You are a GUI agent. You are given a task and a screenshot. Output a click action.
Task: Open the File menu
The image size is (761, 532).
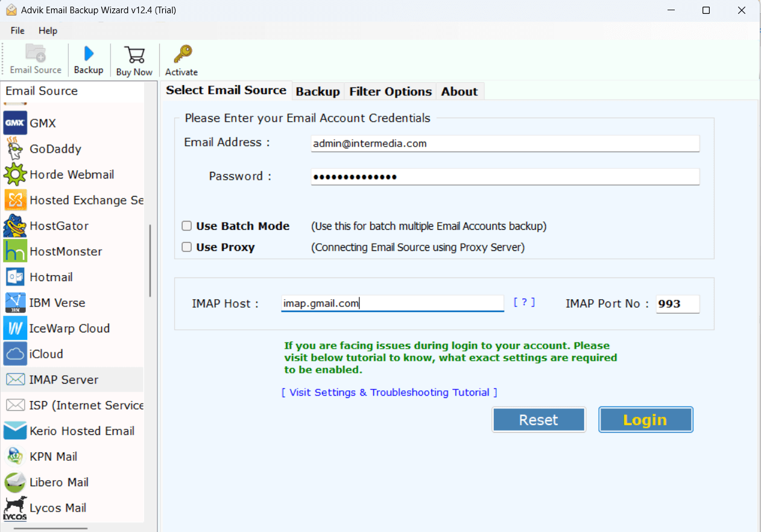coord(17,30)
